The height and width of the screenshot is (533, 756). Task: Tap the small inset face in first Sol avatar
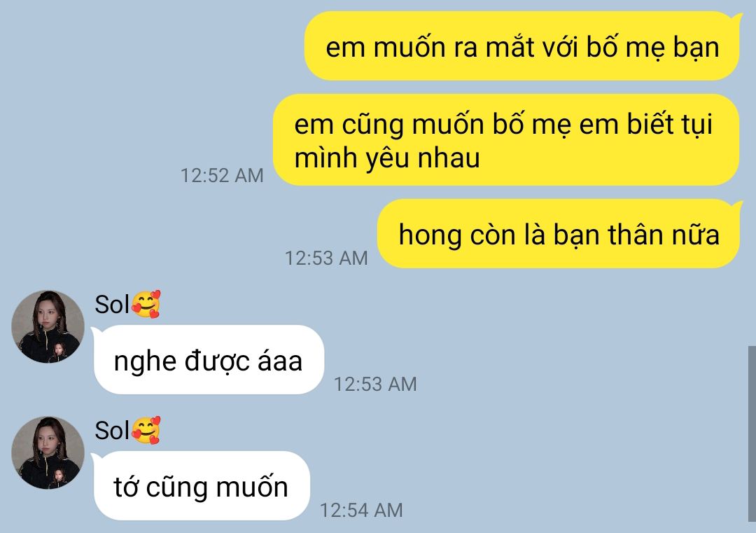pos(59,349)
